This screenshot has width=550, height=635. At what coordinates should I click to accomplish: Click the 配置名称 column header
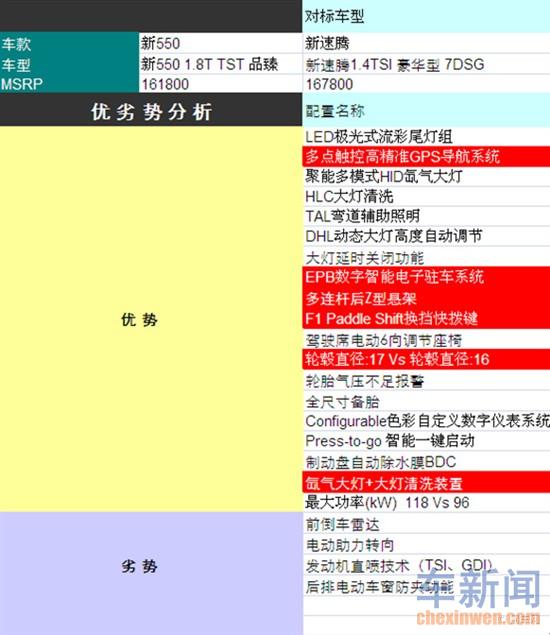point(426,110)
